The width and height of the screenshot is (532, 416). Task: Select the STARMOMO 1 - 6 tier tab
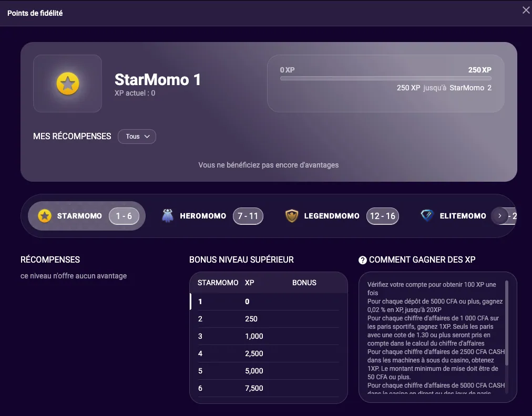[x=87, y=216]
